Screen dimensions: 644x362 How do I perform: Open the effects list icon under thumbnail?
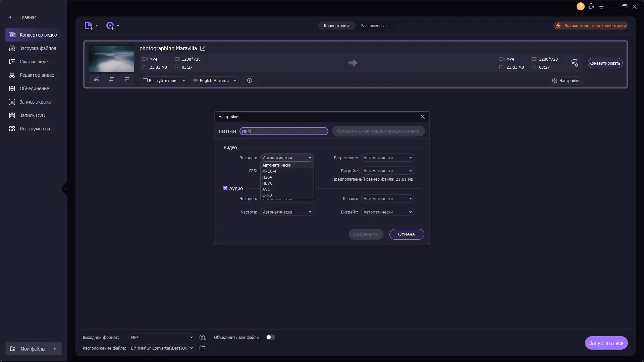(127, 79)
